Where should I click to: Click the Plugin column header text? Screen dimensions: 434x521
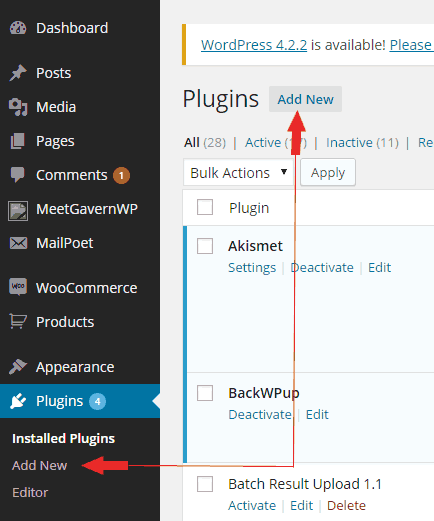point(249,208)
